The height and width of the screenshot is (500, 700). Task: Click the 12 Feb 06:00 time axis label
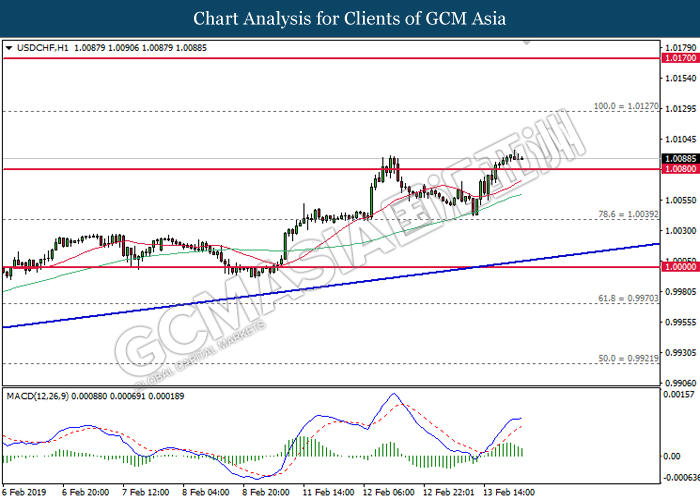[389, 492]
